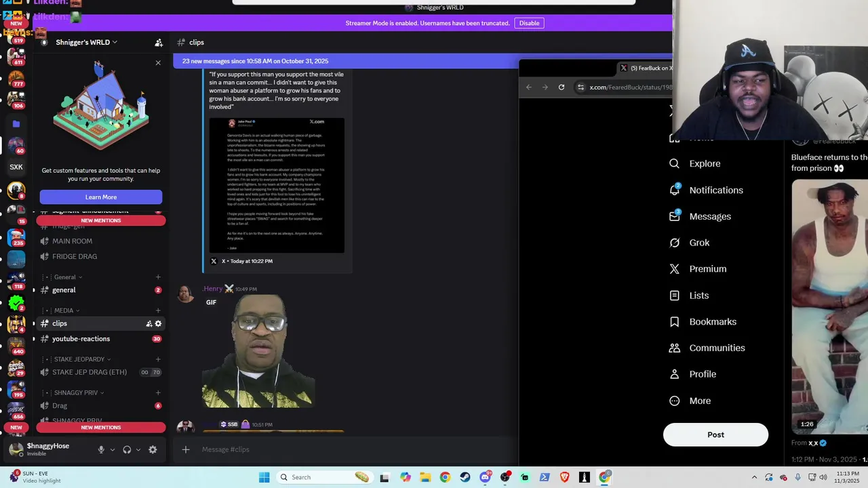
Task: Click the Post button on X
Action: [x=715, y=434]
